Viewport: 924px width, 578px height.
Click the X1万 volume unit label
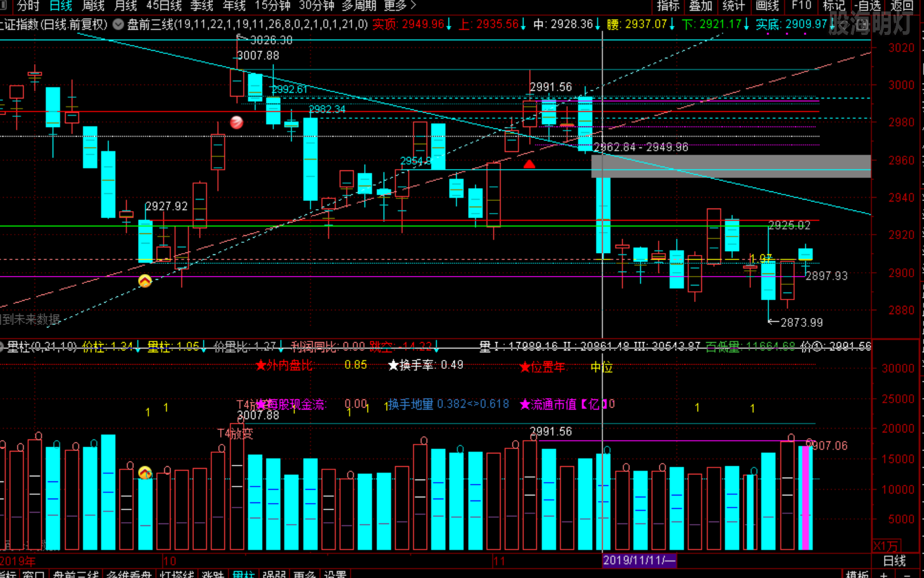point(886,546)
